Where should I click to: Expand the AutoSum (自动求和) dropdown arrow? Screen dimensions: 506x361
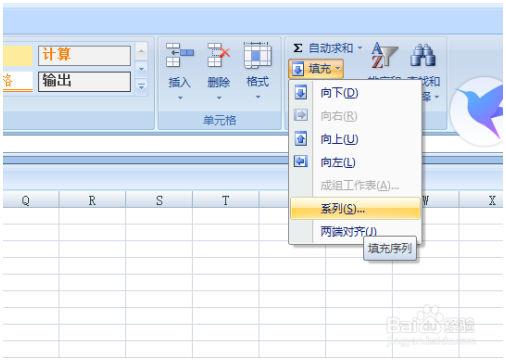pyautogui.click(x=360, y=48)
